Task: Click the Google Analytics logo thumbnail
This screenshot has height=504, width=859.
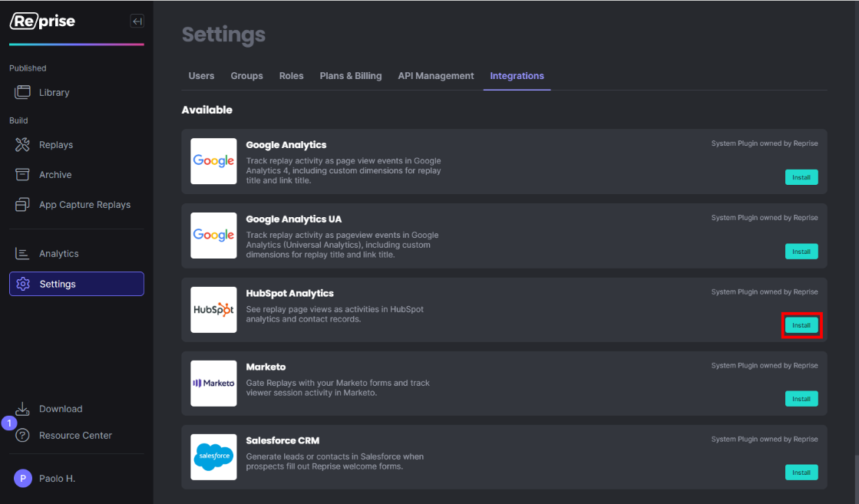Action: (213, 161)
